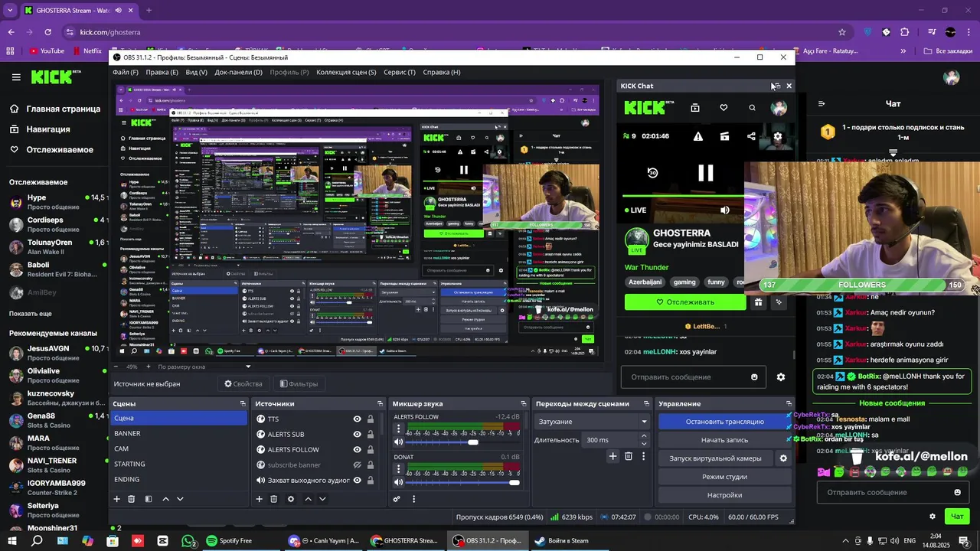980x551 pixels.
Task: Remove transition using trash icon in Переходы
Action: pos(629,456)
